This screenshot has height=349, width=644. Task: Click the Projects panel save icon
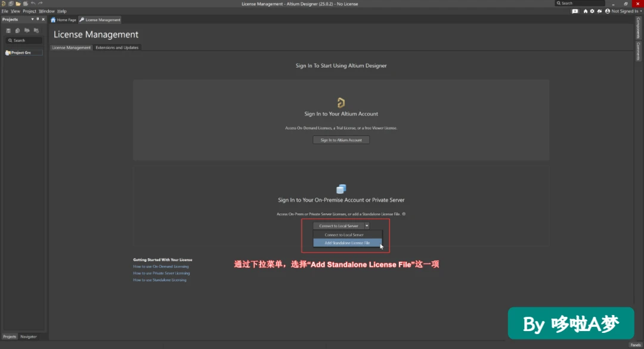[8, 30]
